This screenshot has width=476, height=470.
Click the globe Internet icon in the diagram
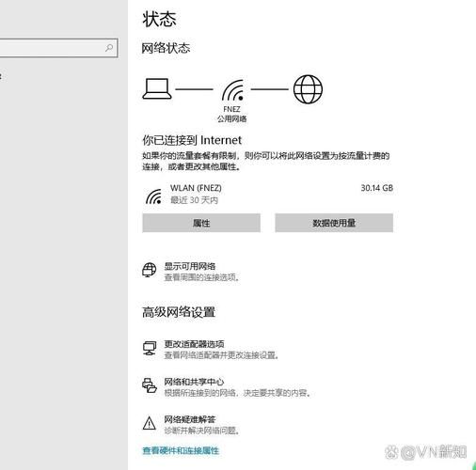coord(308,89)
